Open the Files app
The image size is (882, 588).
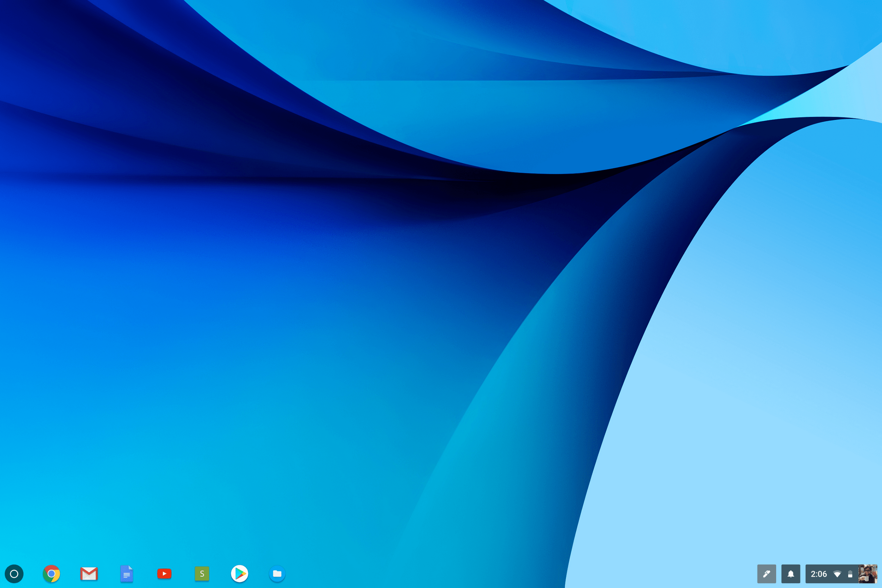coord(277,574)
